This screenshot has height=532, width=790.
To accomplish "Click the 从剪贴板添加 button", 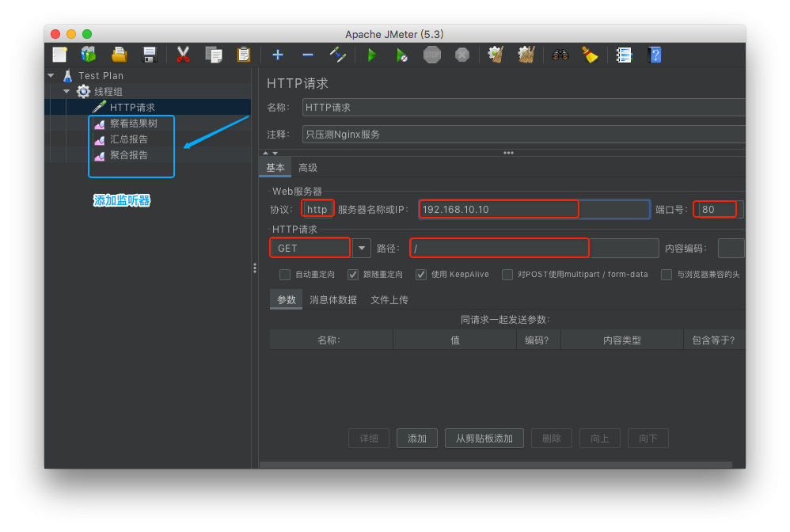I will pos(484,439).
